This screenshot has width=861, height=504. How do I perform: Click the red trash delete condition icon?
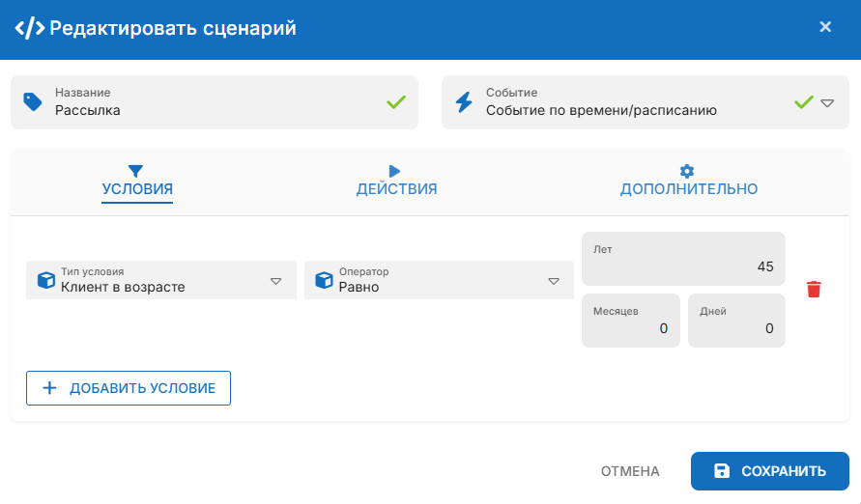pos(814,289)
